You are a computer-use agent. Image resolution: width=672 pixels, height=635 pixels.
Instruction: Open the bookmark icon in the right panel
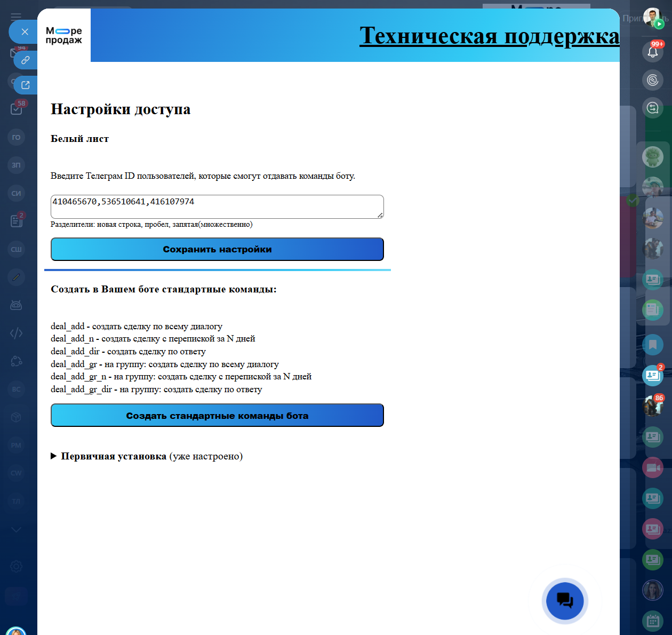click(x=653, y=345)
